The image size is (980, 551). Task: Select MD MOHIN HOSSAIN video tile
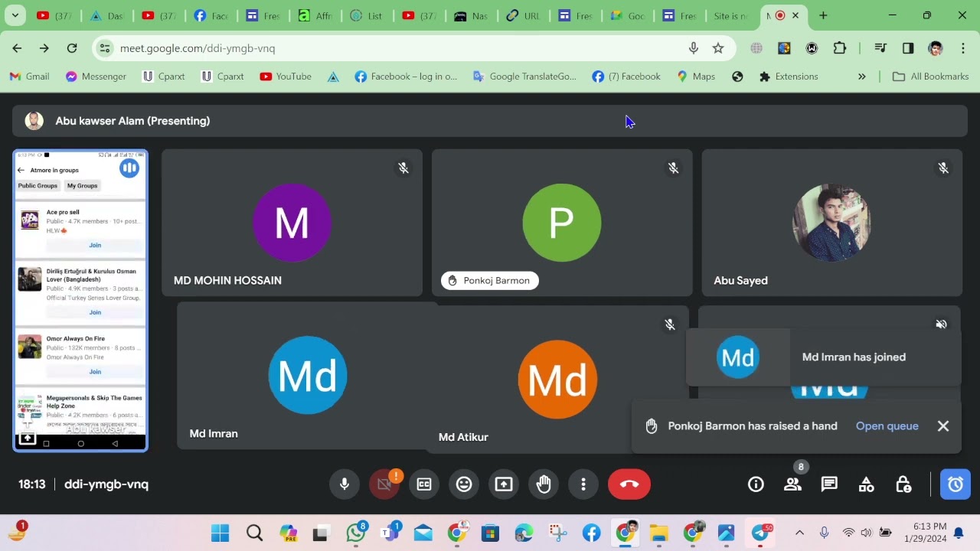point(292,223)
